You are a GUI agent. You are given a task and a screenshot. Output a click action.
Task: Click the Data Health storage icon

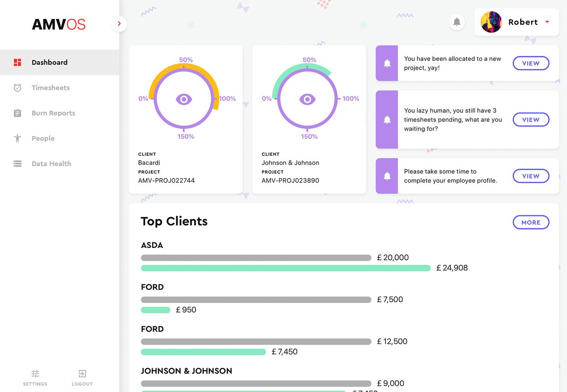[x=17, y=164]
